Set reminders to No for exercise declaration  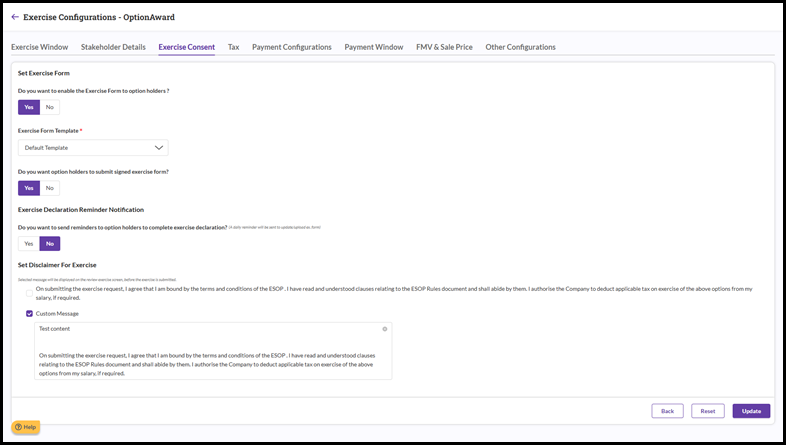(x=50, y=244)
